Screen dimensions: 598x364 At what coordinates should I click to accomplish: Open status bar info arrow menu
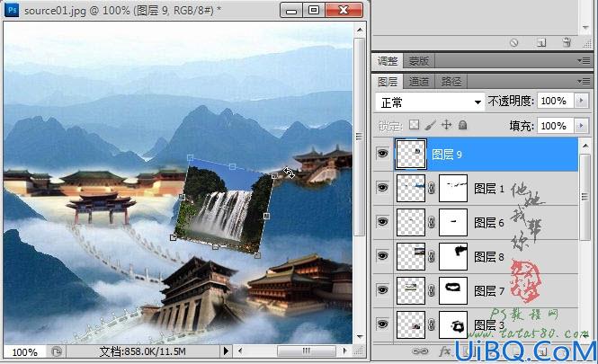coord(226,351)
